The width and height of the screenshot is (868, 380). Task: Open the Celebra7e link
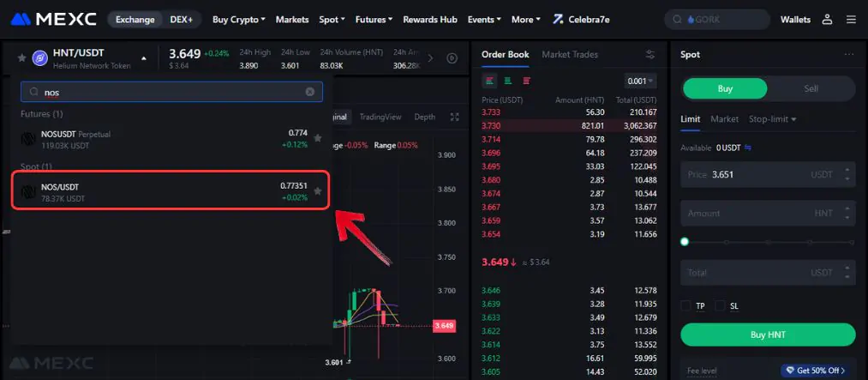click(589, 20)
